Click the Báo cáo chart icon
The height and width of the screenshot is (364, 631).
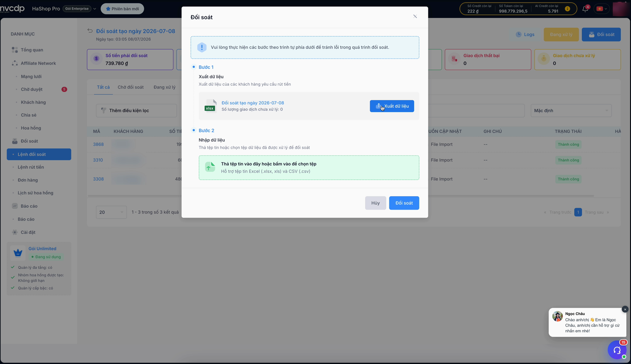click(x=15, y=206)
